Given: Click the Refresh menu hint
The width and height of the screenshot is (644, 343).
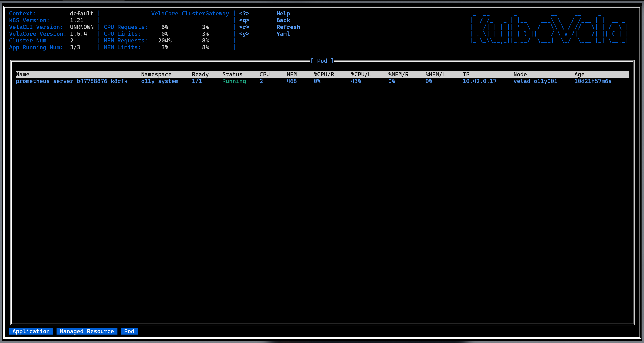Looking at the screenshot, I should 288,27.
